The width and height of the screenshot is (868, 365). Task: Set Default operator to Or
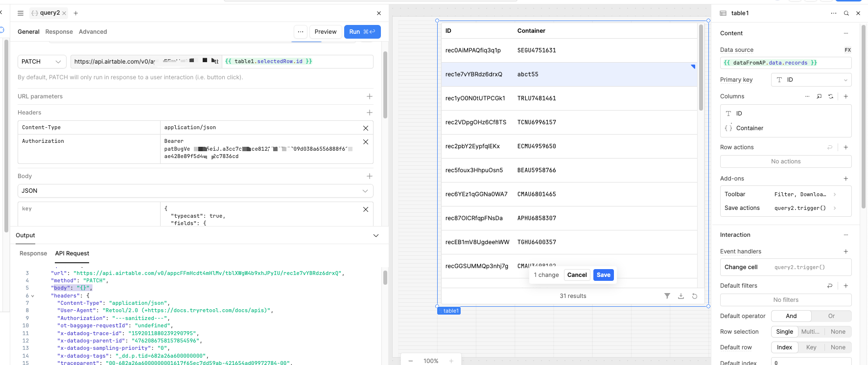pos(831,316)
